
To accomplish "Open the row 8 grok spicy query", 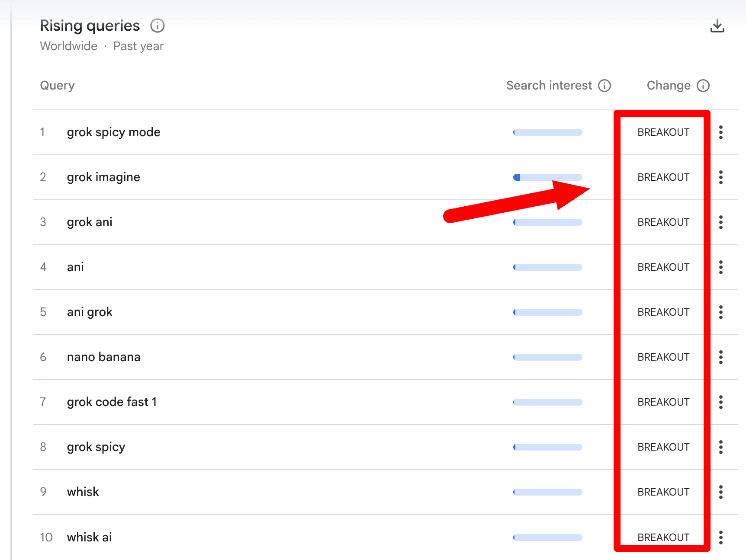I will (96, 447).
